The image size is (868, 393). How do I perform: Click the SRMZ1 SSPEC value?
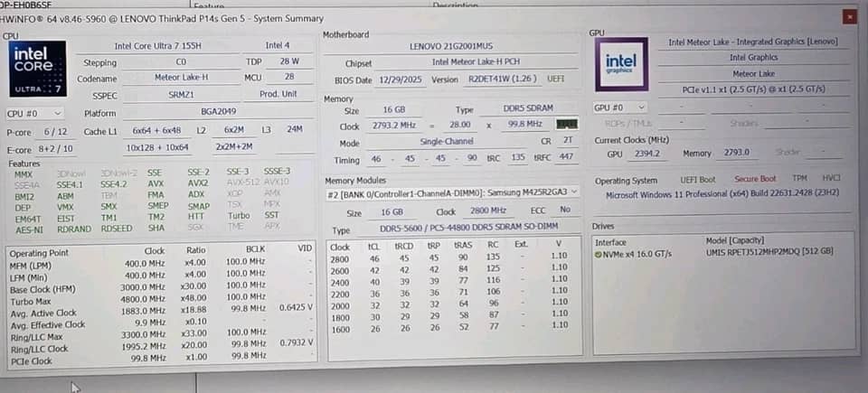(181, 95)
